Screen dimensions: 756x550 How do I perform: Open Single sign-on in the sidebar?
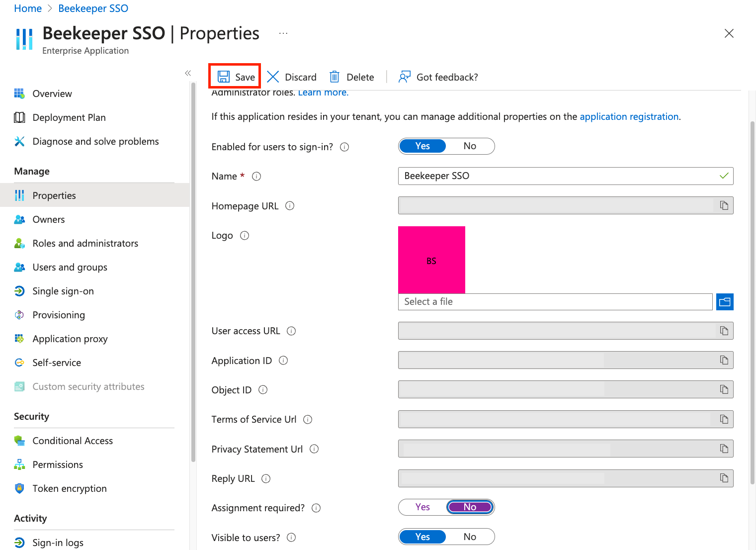click(x=63, y=291)
